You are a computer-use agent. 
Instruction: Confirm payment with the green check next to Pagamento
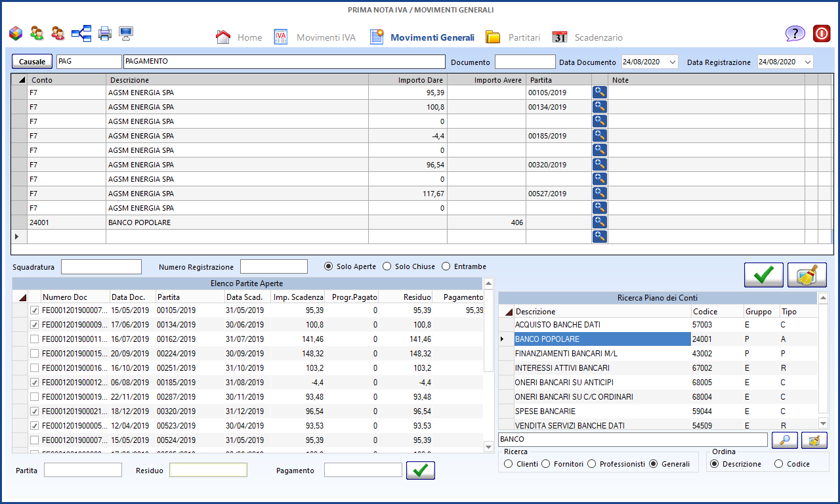point(420,470)
